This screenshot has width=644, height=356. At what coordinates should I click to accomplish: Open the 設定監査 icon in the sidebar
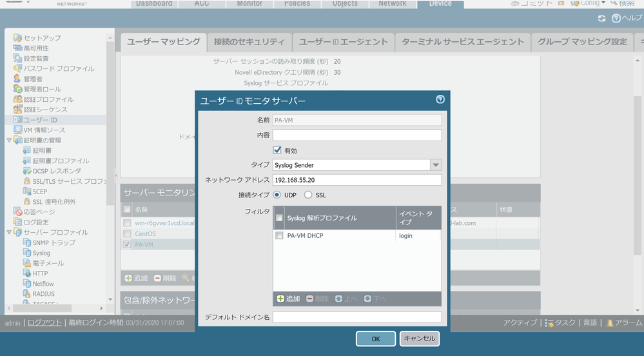(17, 59)
